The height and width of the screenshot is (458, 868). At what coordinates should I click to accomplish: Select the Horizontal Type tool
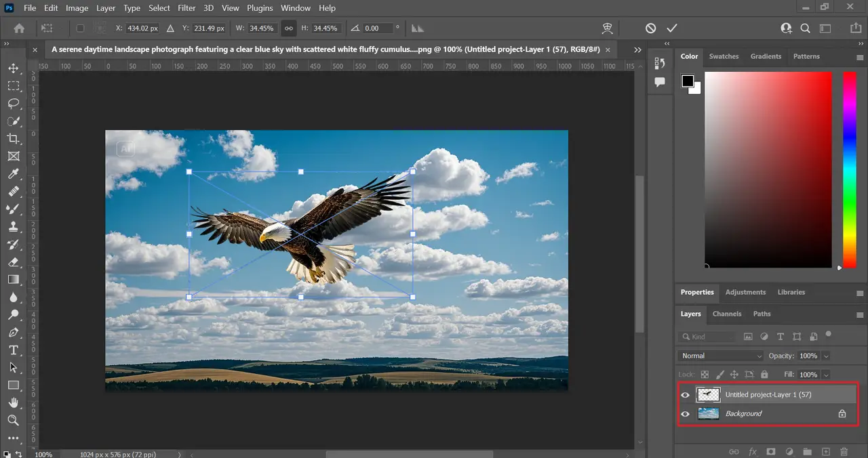coord(14,350)
